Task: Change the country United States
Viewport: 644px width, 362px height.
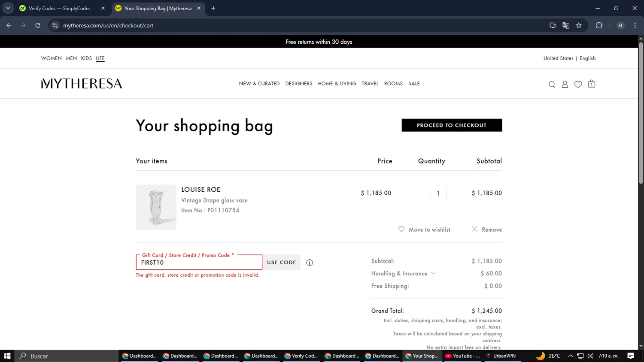Action: (x=558, y=58)
